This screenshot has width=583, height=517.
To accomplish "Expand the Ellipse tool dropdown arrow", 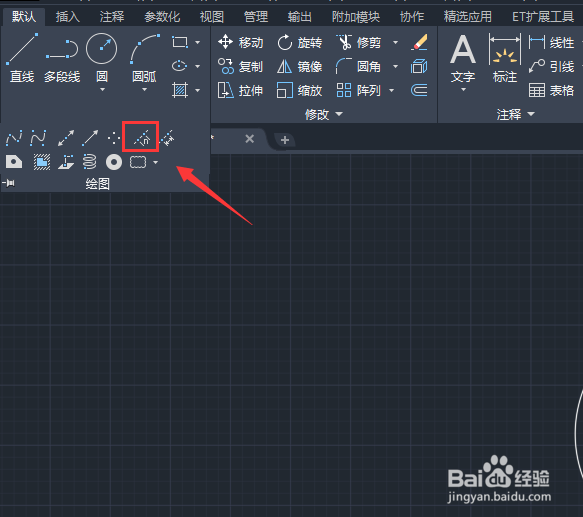I will (197, 67).
